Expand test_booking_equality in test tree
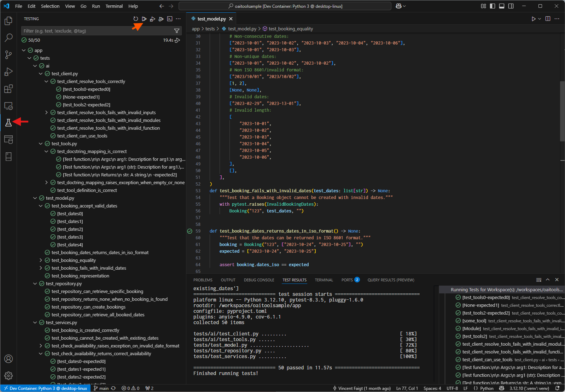 41,260
